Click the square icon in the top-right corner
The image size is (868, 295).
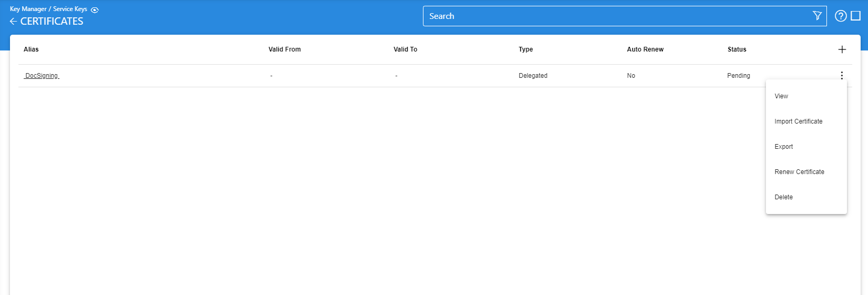[x=856, y=16]
